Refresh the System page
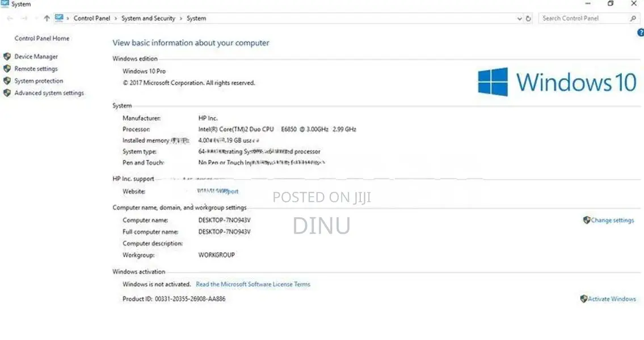This screenshot has height=340, width=644. pos(528,19)
